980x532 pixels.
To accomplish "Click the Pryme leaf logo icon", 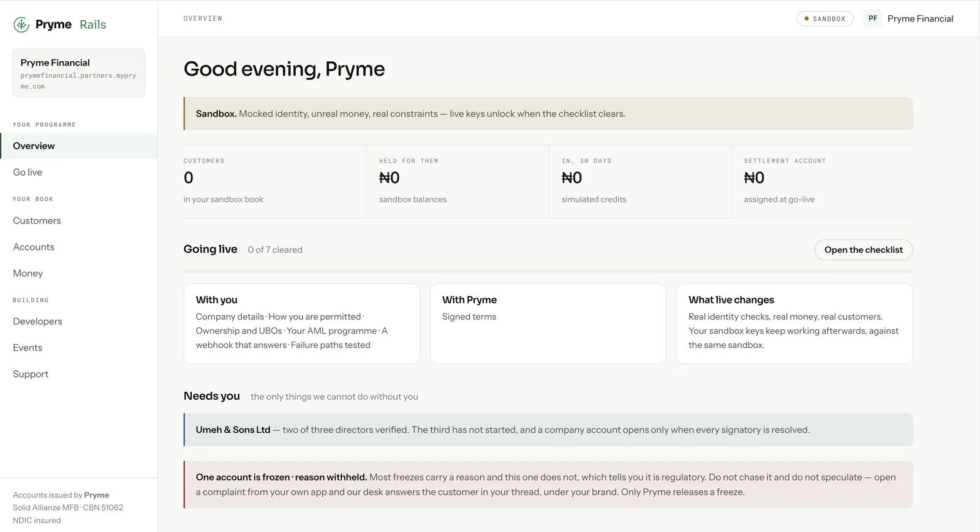I will 21,24.
